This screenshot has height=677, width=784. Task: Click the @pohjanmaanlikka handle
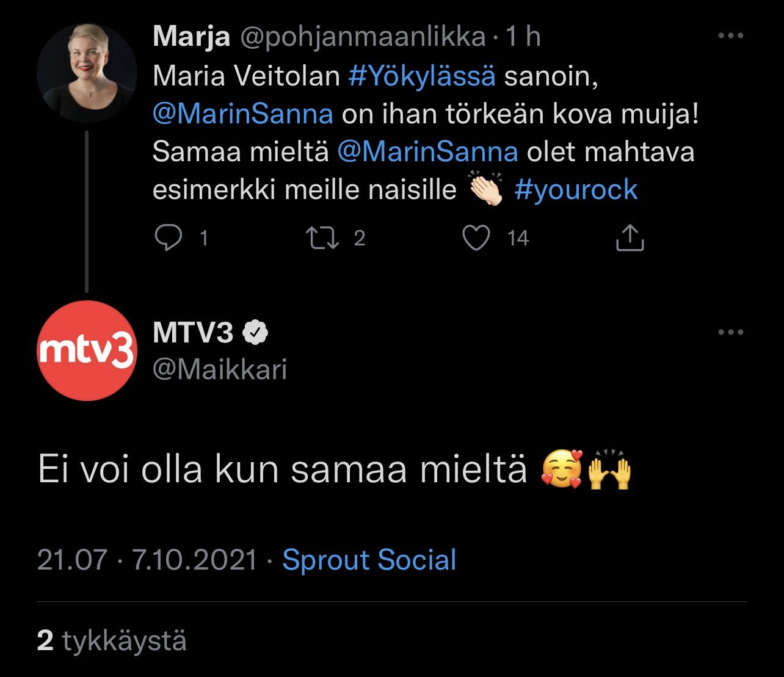363,37
